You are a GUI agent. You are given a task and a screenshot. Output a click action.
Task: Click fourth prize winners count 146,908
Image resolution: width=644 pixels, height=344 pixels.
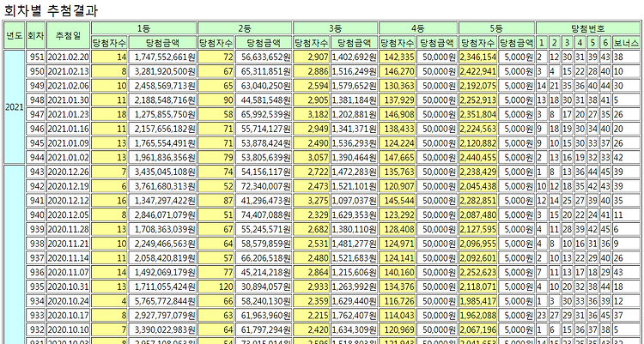pos(398,115)
